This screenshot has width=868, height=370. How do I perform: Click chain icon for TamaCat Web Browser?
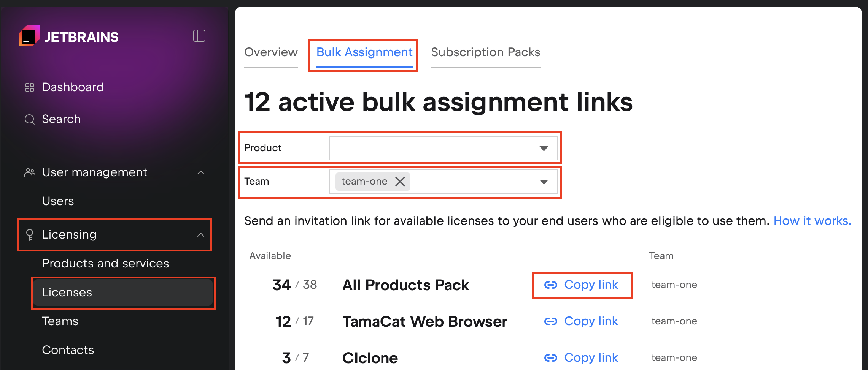click(550, 321)
